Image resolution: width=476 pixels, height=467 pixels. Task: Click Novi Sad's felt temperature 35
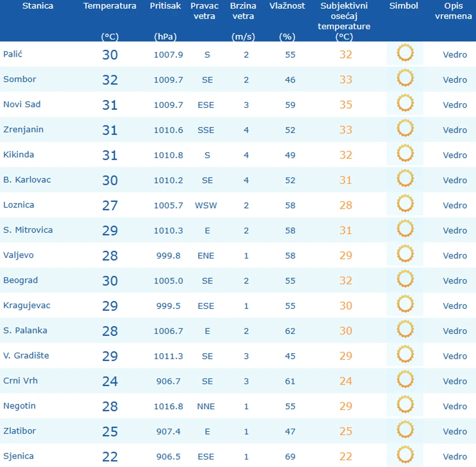pos(346,105)
